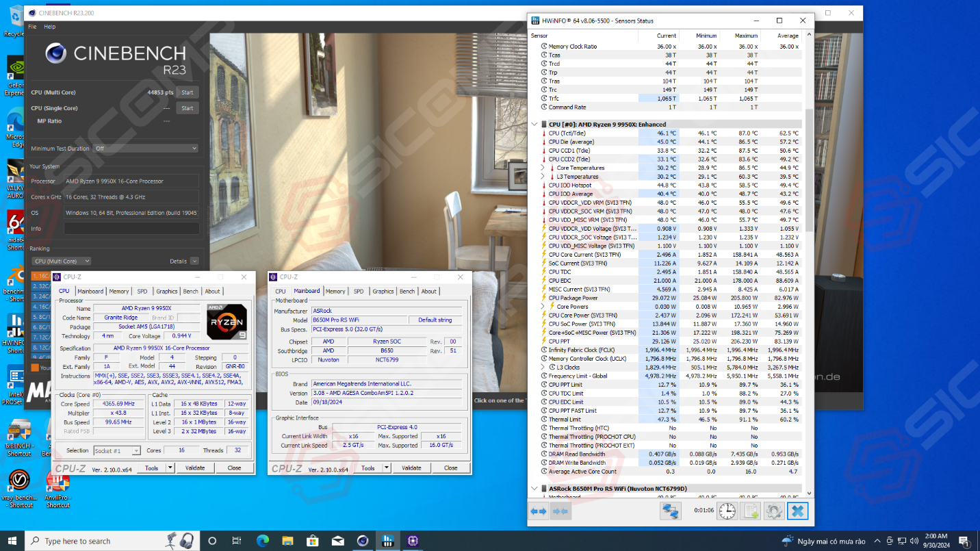Open the Minimum Test Duration dropdown
The width and height of the screenshot is (980, 551).
[x=146, y=149]
